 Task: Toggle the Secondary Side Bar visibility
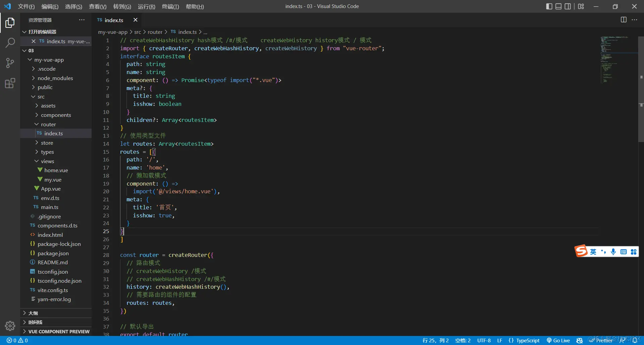pyautogui.click(x=568, y=6)
